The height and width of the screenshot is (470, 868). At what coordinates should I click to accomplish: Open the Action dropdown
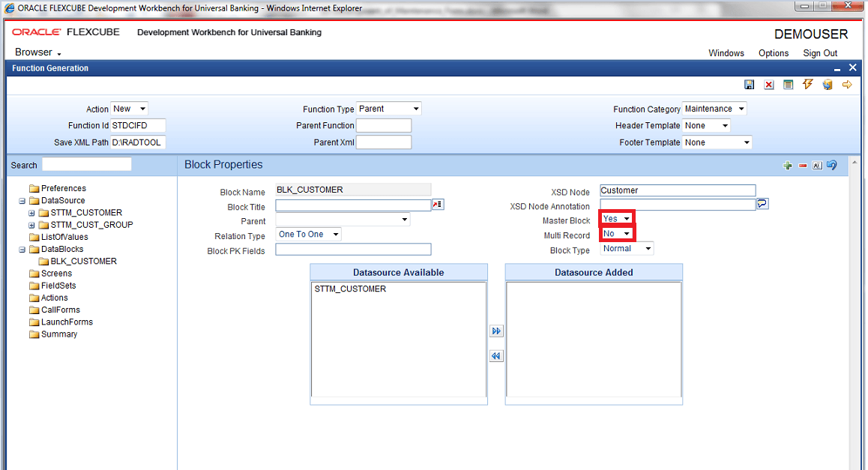click(130, 109)
